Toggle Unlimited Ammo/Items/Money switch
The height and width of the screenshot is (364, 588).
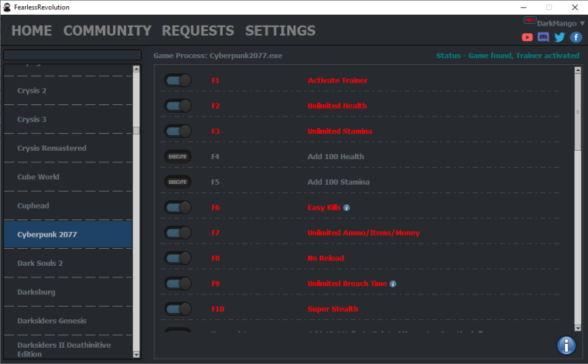178,233
